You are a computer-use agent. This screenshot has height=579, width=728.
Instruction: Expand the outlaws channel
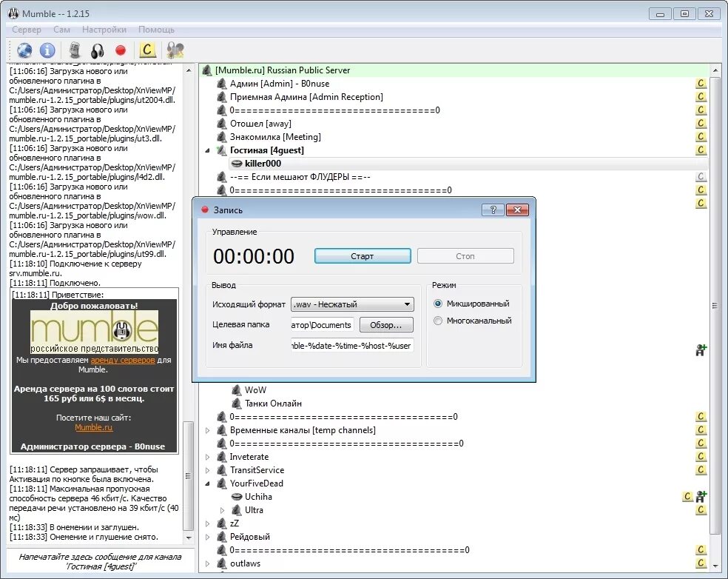tap(208, 563)
